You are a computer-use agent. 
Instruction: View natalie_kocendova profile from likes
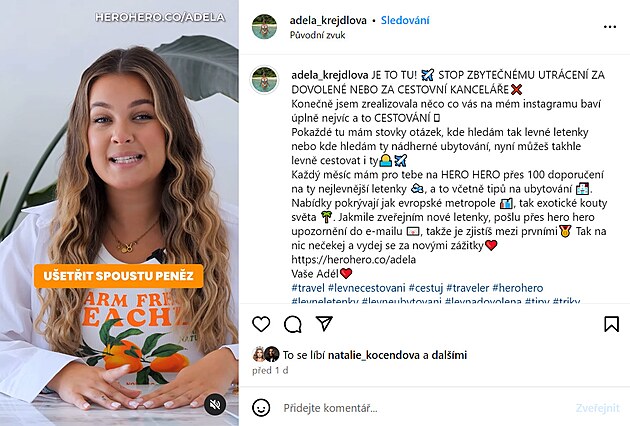374,355
